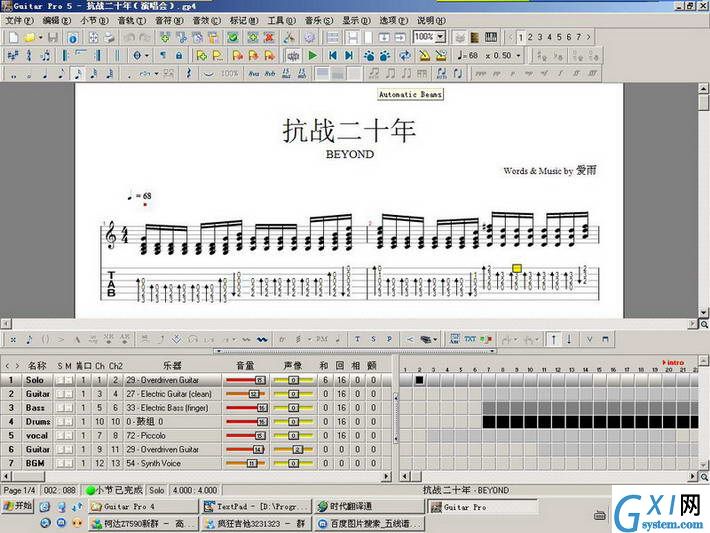Screen dimensions: 710x533
Task: Adjust volume slider of Bass track
Action: pyautogui.click(x=247, y=408)
